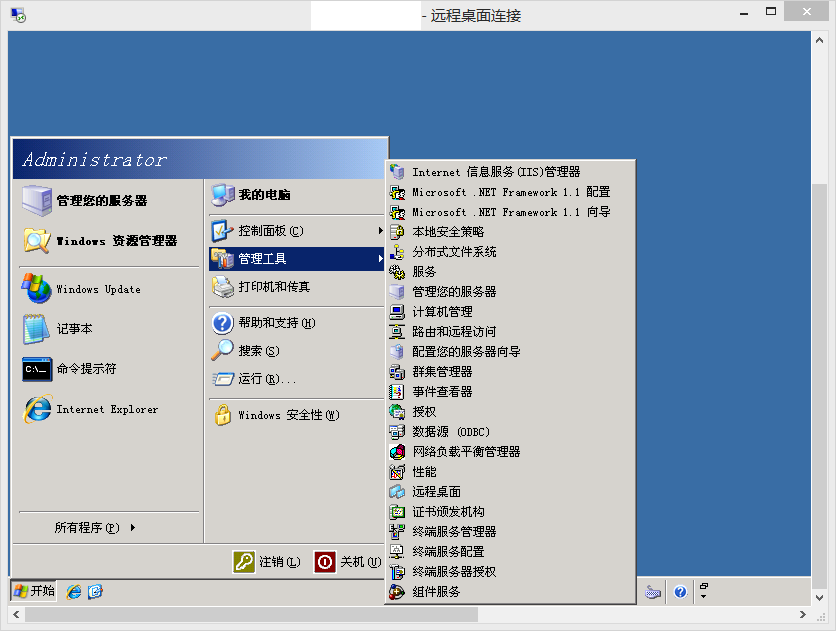836x631 pixels.
Task: Click the 事件查看器 icon
Action: click(x=397, y=392)
